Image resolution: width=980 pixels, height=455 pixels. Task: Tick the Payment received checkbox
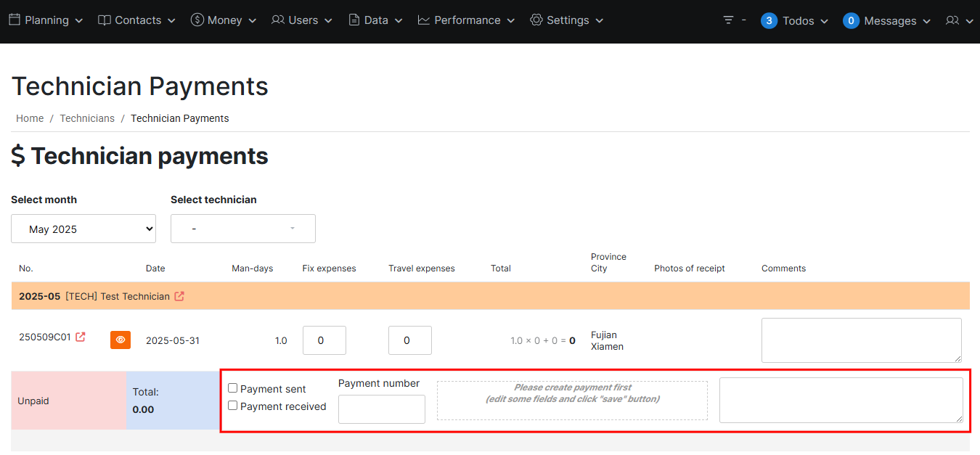click(233, 406)
